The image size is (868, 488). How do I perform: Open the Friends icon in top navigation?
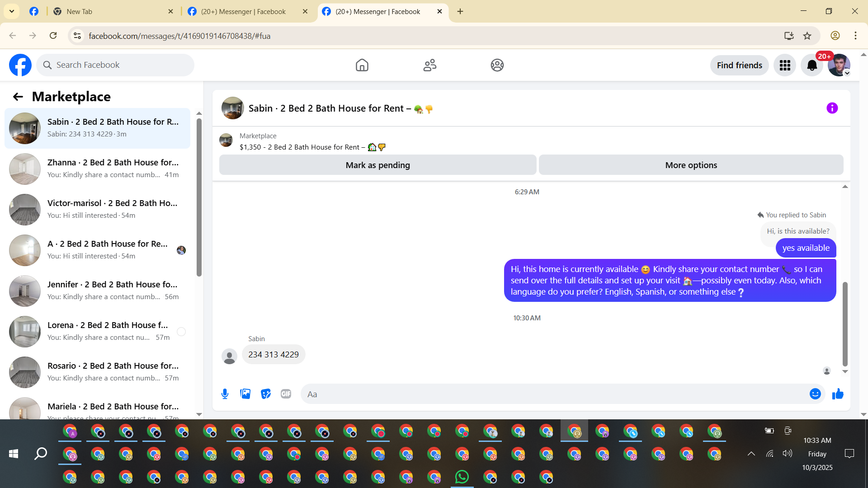tap(429, 65)
